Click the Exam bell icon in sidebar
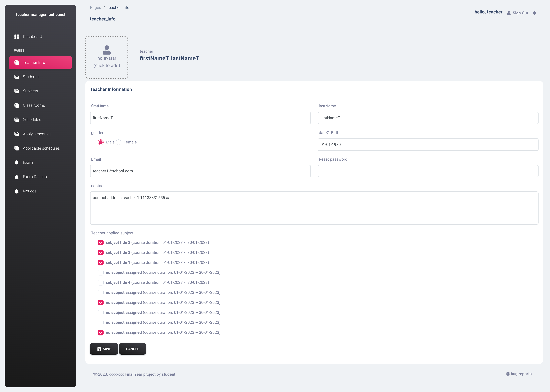Image resolution: width=550 pixels, height=392 pixels. pyautogui.click(x=16, y=162)
